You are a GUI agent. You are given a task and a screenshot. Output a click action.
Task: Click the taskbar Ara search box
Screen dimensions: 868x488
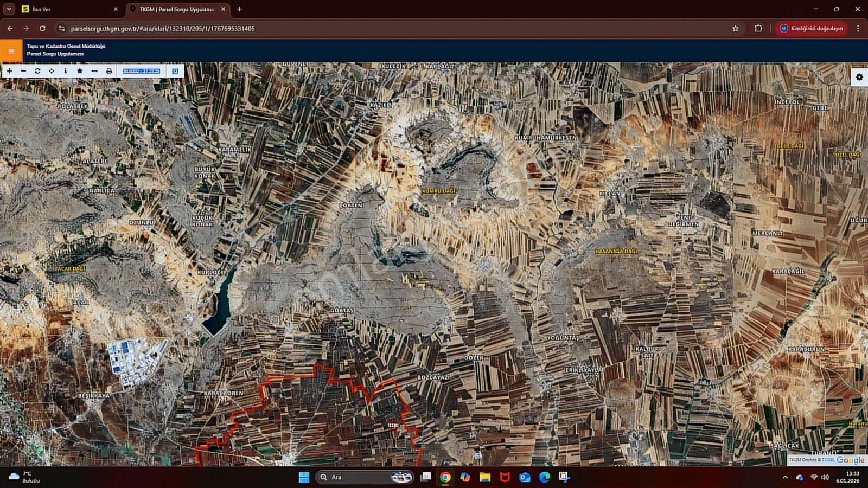point(365,477)
